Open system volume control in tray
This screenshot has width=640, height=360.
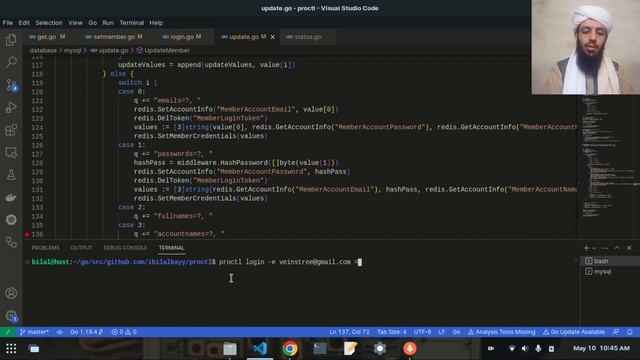(x=525, y=349)
